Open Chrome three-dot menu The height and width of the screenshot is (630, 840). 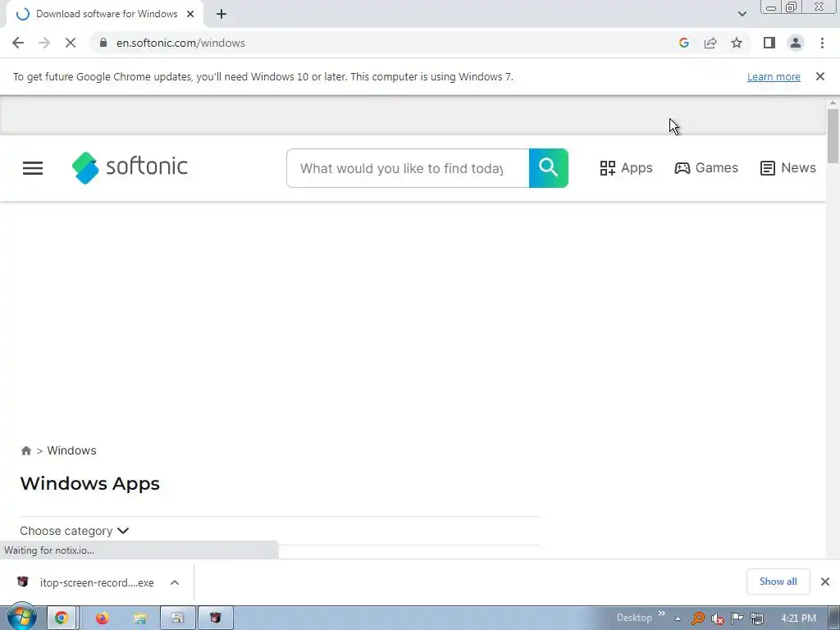click(822, 43)
